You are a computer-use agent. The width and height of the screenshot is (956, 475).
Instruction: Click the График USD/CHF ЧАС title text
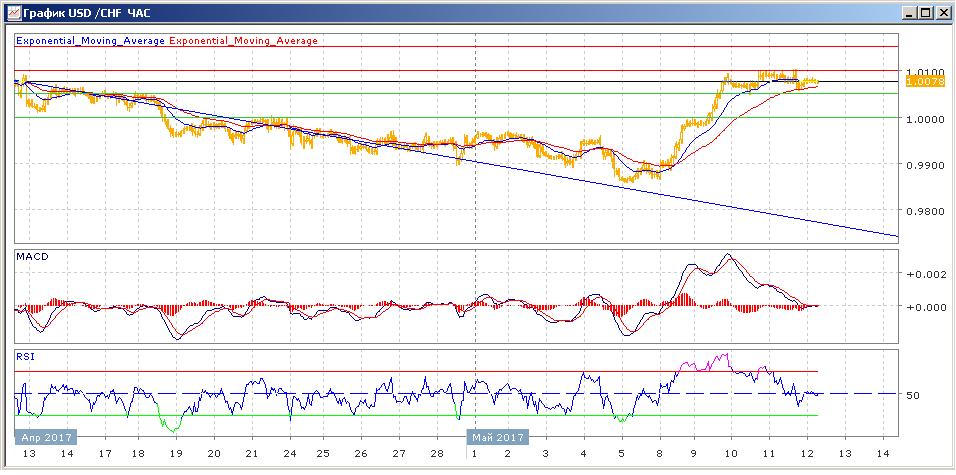coord(87,13)
